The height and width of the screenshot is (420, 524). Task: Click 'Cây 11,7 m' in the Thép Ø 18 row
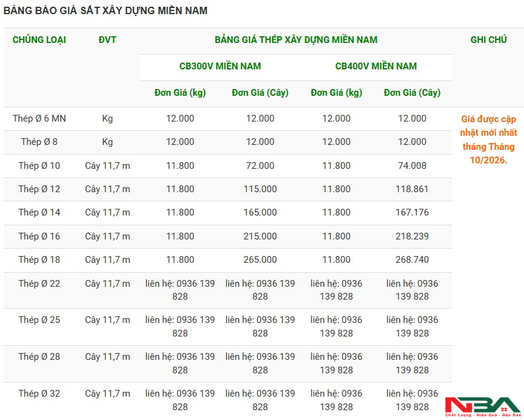click(108, 260)
